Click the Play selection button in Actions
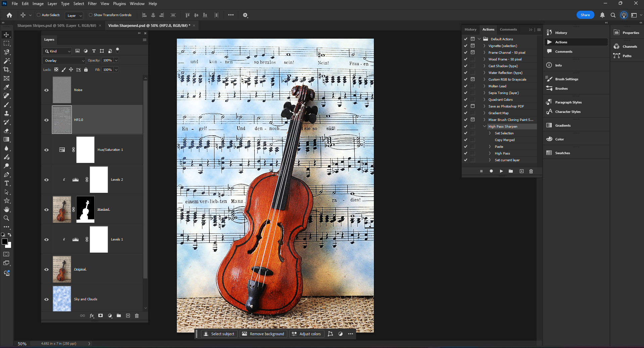The image size is (644, 348). click(x=501, y=171)
